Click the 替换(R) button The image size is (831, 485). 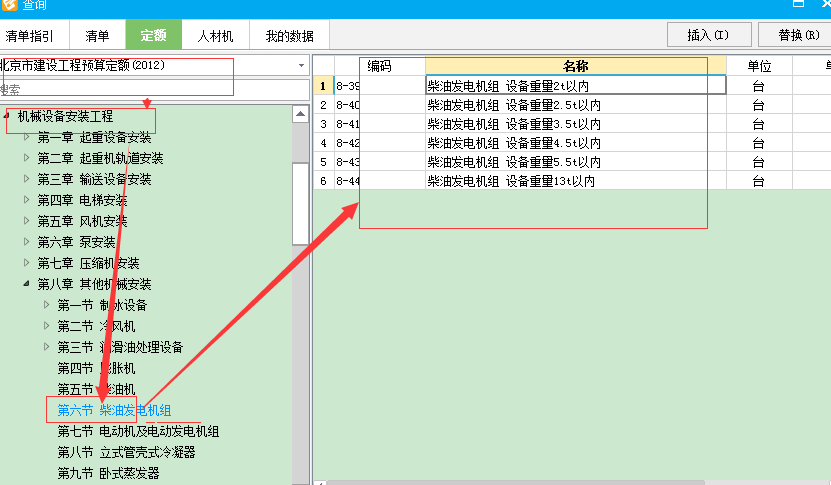click(797, 35)
